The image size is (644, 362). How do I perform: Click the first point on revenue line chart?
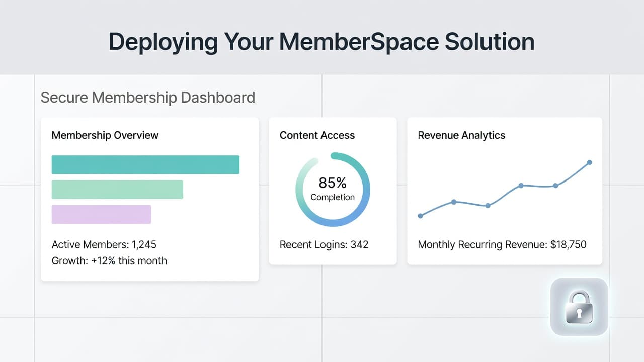[x=421, y=216]
